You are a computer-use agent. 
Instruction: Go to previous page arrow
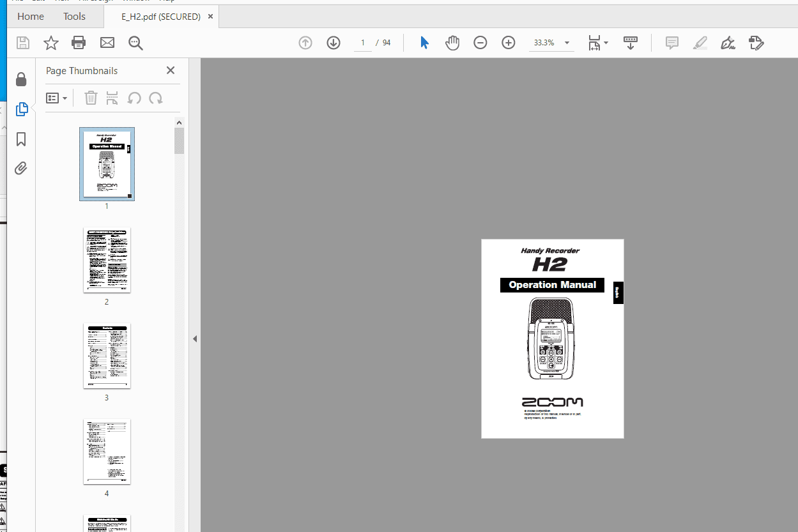click(305, 43)
